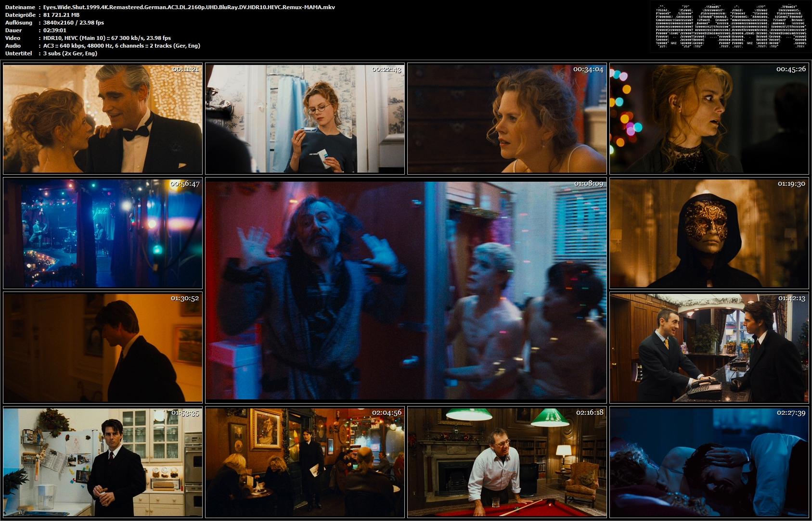Viewport: 812px width, 521px height.
Task: Click the file size value 81 721.21 MB
Action: [61, 15]
